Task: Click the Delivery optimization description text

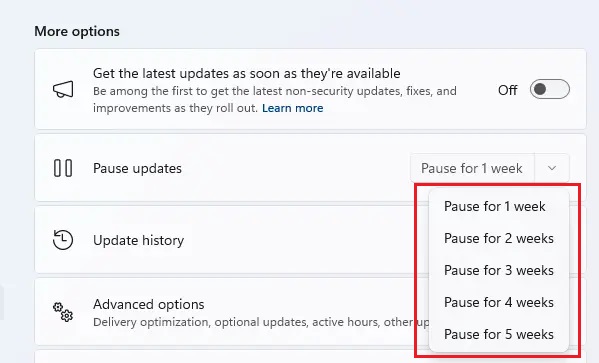Action: coord(261,322)
